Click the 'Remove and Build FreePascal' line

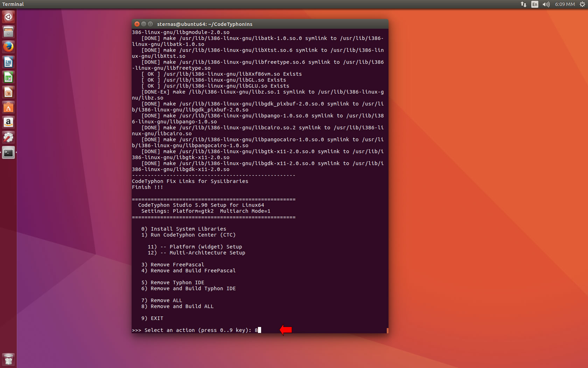click(x=188, y=271)
